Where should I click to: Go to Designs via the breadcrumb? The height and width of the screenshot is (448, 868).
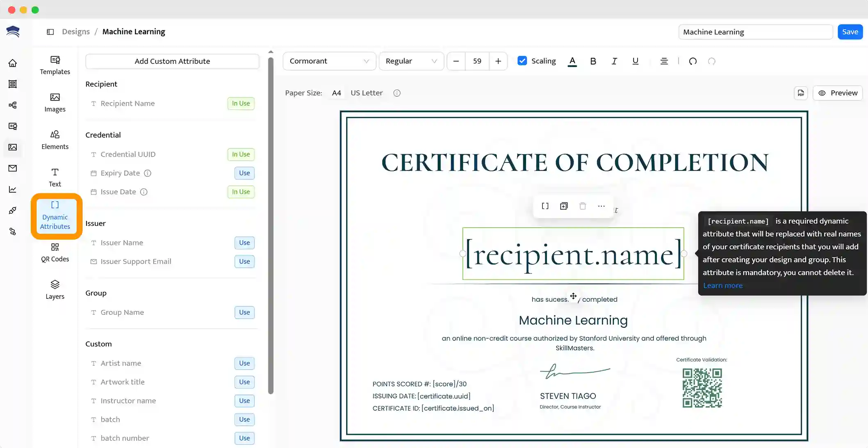[76, 32]
